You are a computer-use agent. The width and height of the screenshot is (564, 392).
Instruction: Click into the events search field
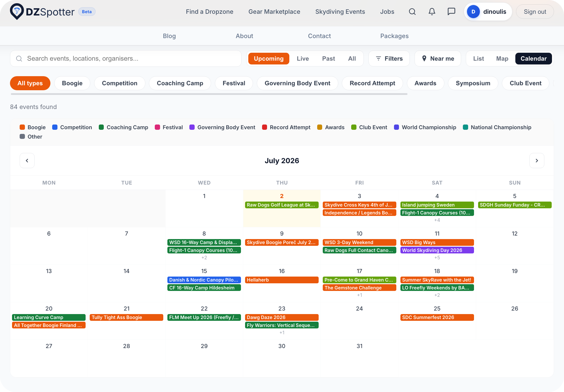pyautogui.click(x=126, y=59)
